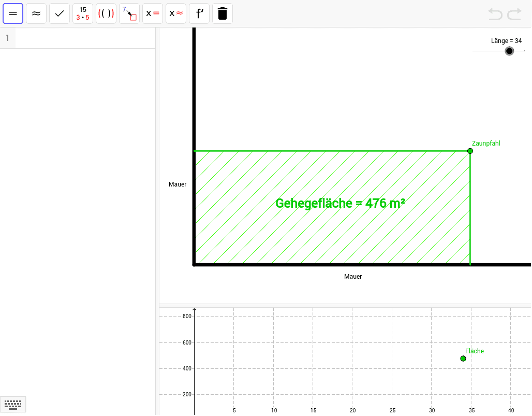
Task: Select the Derivative (f') tool
Action: pyautogui.click(x=199, y=13)
